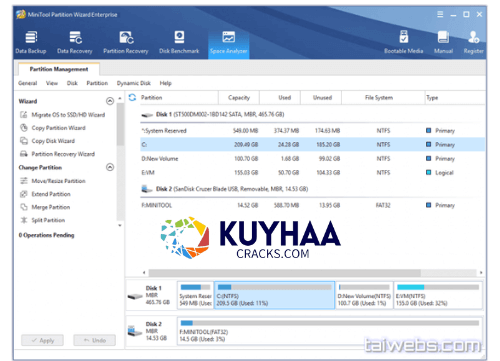Click the Disk 1 icon in disk map
Image resolution: width=500 pixels, height=361 pixels.
135,296
